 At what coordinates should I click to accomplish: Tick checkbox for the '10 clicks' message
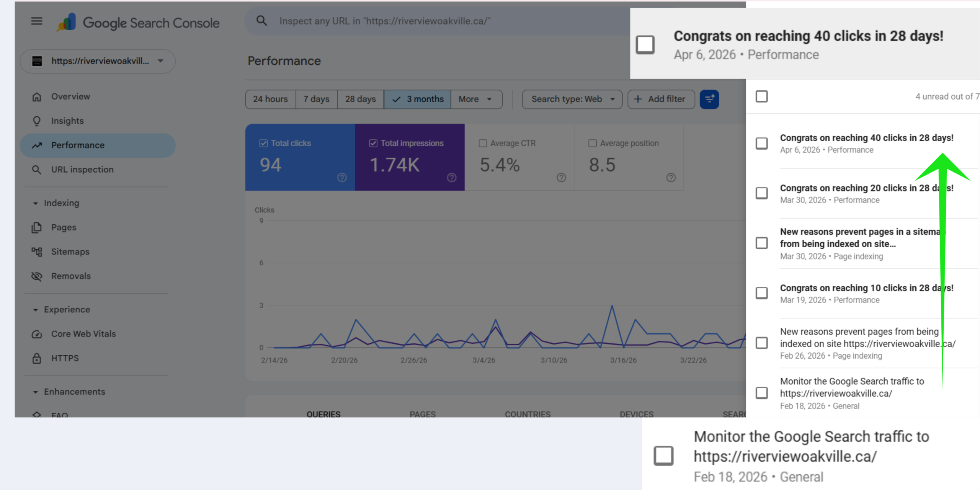762,293
